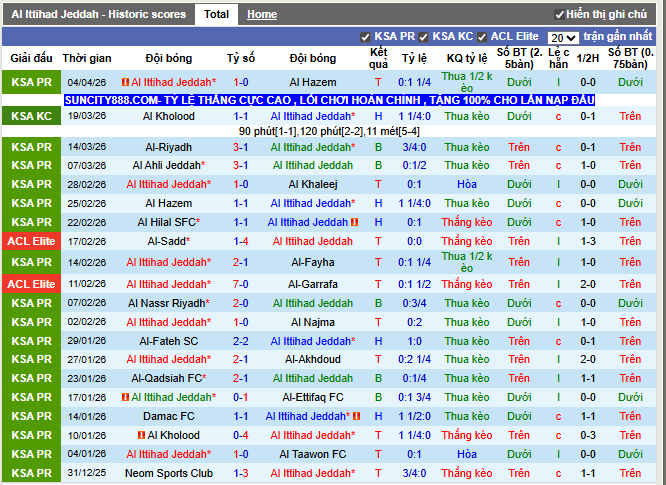Select the Al Ittihad Jeddah - Historic scores title

99,14
